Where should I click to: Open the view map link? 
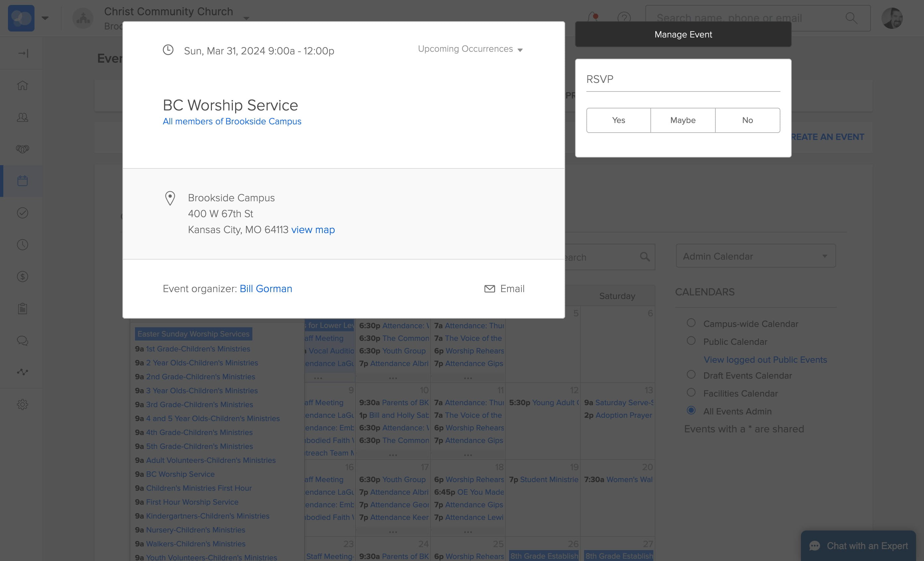coord(313,229)
